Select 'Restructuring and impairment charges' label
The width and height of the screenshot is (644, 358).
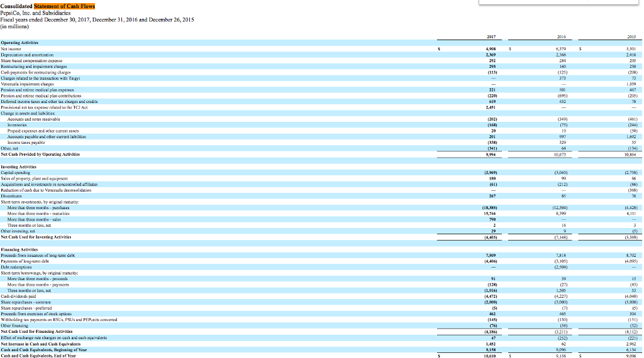point(34,67)
